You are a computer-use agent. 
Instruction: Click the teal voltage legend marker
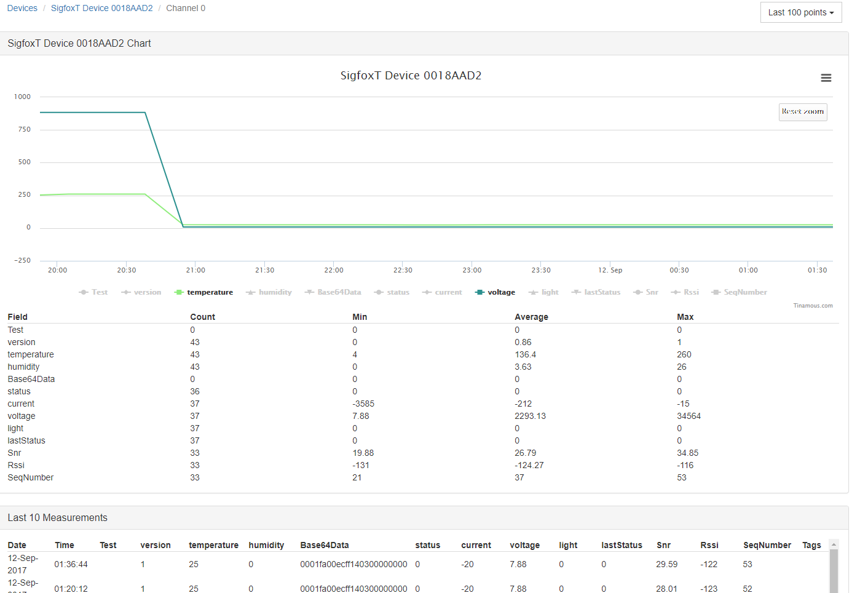point(479,292)
